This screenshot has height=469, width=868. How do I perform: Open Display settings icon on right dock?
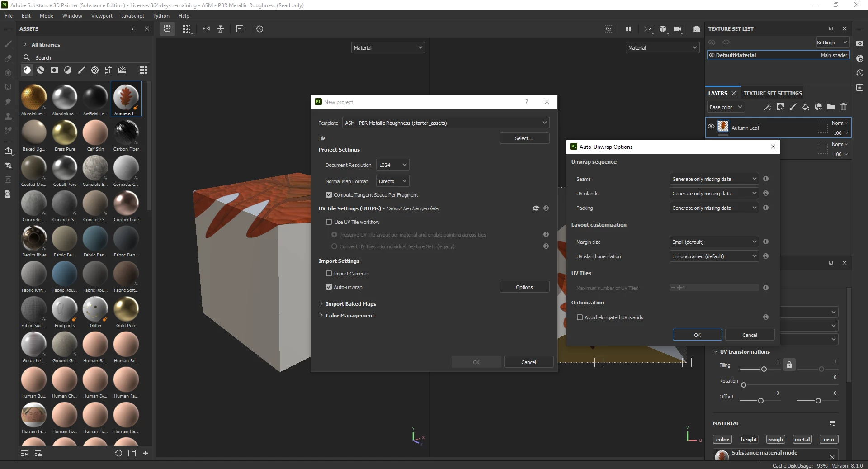coord(860,44)
